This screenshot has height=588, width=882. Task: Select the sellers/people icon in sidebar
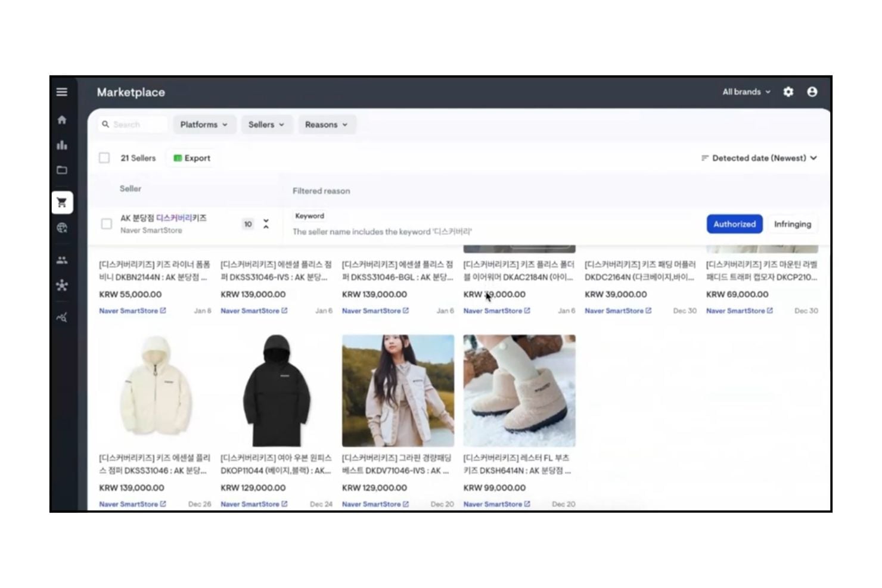62,259
